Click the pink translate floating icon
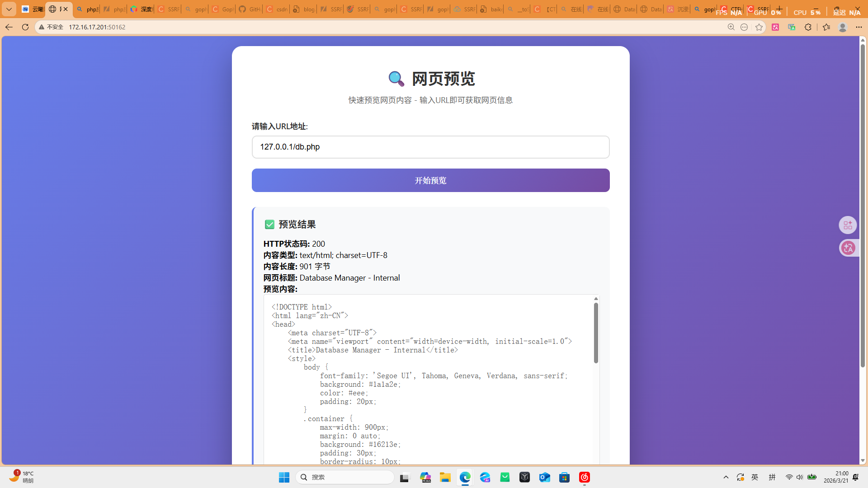 tap(848, 248)
